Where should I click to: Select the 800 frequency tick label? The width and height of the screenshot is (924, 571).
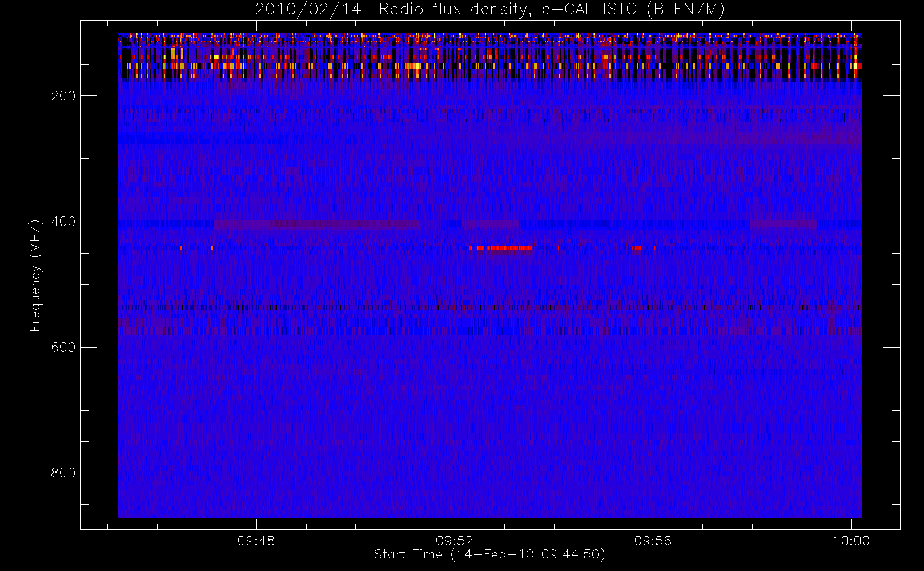tap(63, 473)
